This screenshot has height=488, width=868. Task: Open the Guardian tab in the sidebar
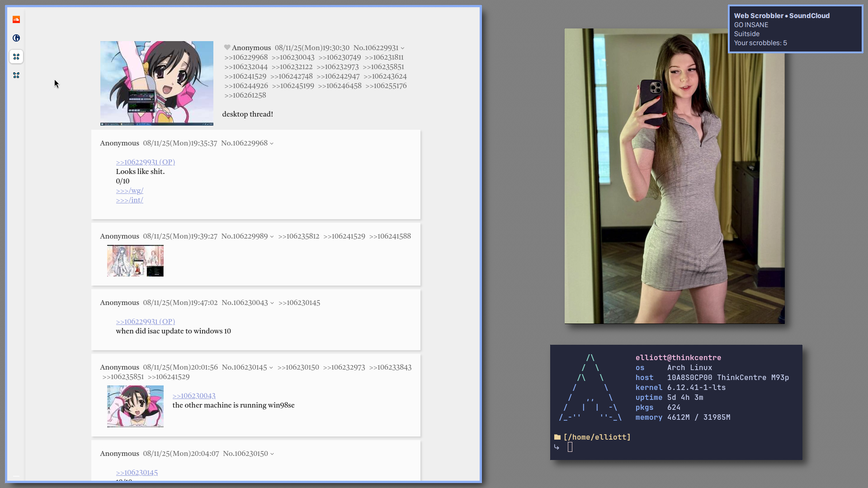click(16, 38)
